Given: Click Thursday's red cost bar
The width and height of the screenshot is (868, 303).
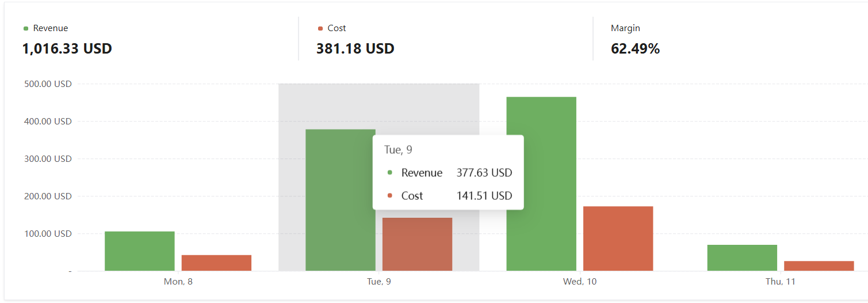Looking at the screenshot, I should coord(819,266).
